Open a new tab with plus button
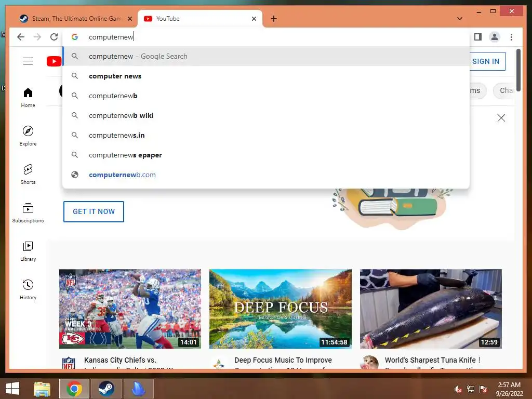 [x=274, y=19]
